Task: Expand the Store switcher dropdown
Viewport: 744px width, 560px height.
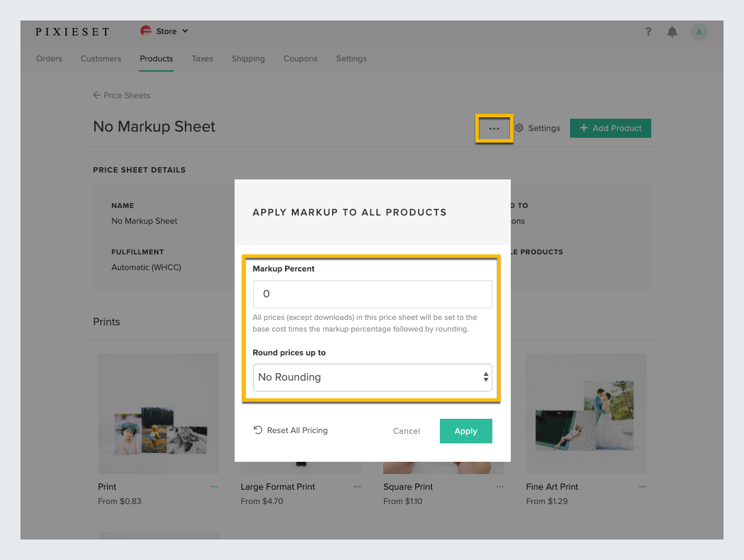Action: [164, 31]
